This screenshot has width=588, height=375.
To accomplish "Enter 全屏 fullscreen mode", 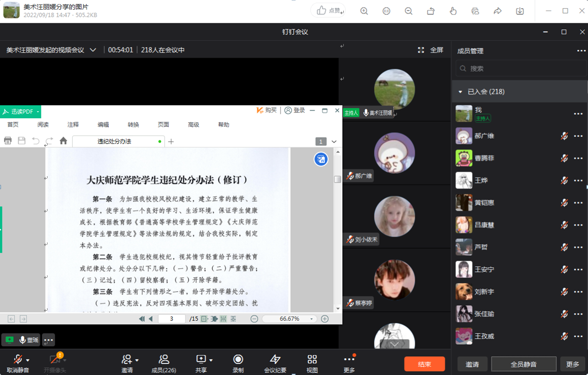I will pyautogui.click(x=430, y=50).
